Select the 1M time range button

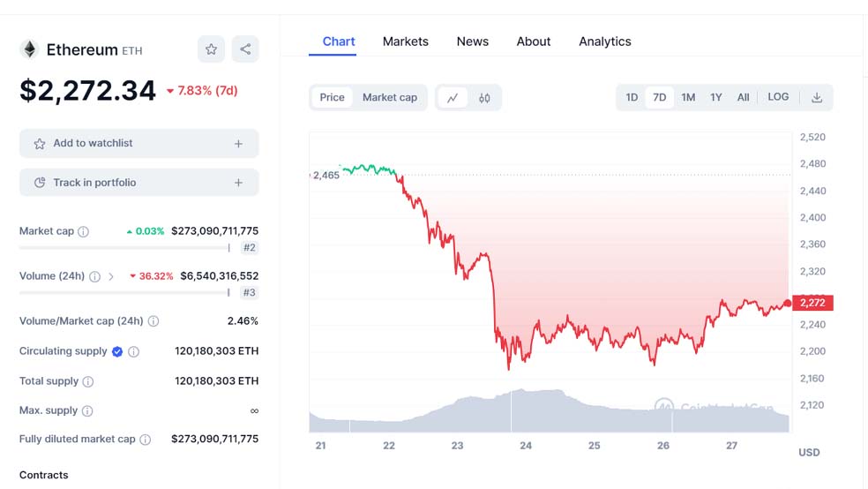688,97
